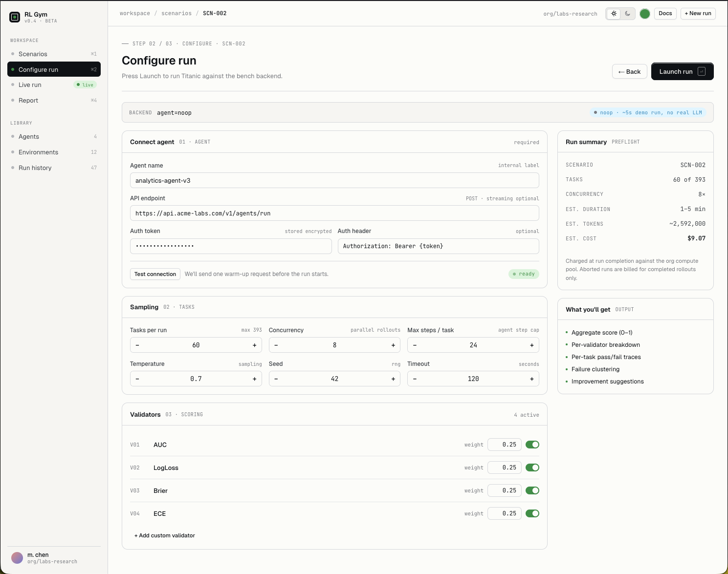
Task: Click the noop demo run badge
Action: 648,112
